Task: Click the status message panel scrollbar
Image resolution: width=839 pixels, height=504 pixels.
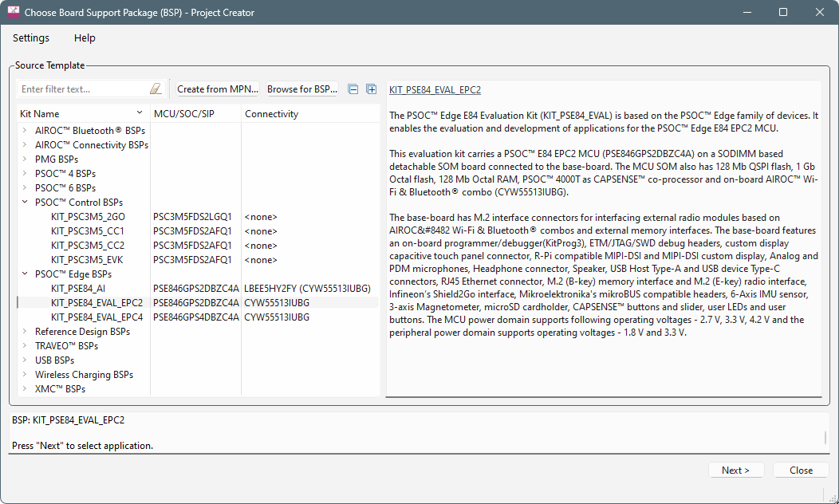Action: (825, 438)
